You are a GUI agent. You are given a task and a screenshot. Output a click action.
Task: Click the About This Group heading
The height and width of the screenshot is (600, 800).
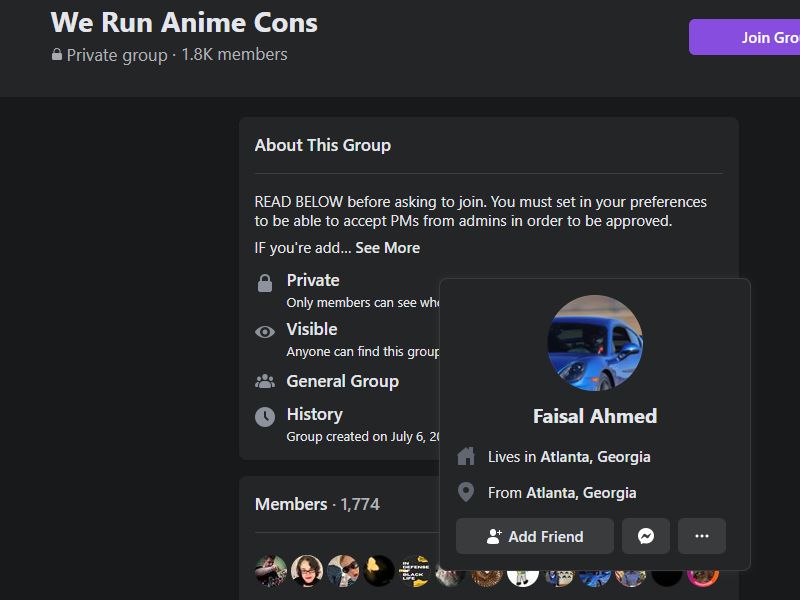(x=323, y=145)
